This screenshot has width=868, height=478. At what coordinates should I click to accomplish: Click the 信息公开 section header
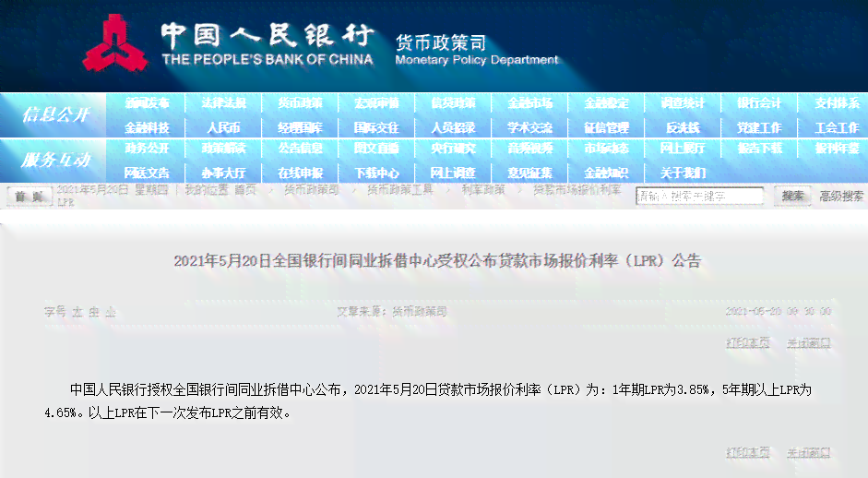click(55, 114)
